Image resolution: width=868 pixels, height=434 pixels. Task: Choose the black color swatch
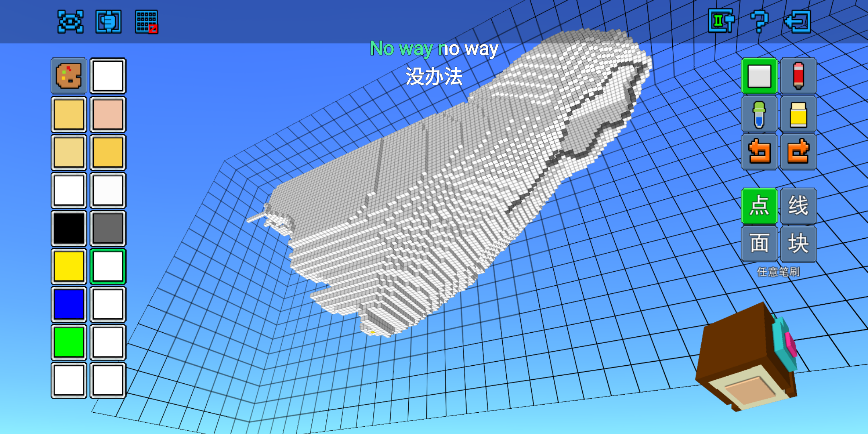[69, 228]
